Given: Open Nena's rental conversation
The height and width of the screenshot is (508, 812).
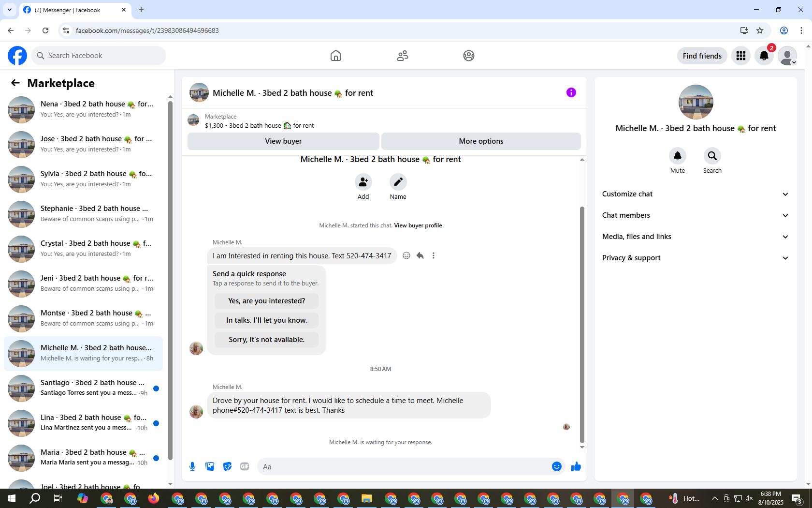Looking at the screenshot, I should [x=83, y=109].
